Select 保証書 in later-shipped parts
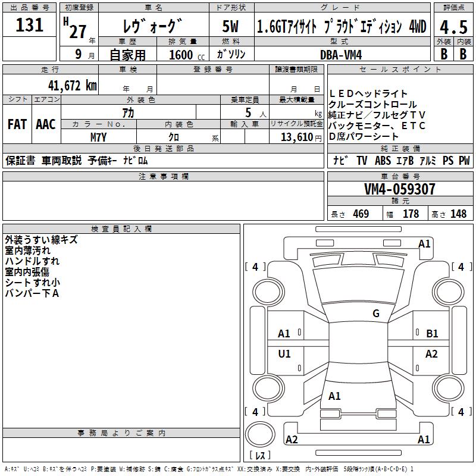The width and height of the screenshot is (476, 476). (20, 160)
